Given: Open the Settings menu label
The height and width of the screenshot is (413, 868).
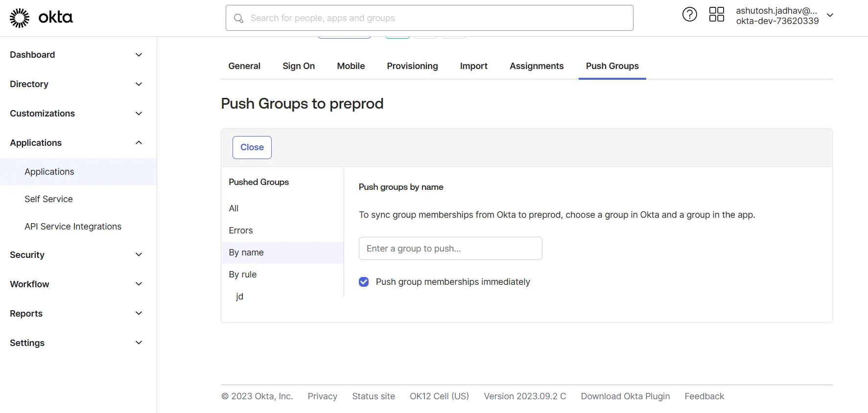Looking at the screenshot, I should point(27,343).
